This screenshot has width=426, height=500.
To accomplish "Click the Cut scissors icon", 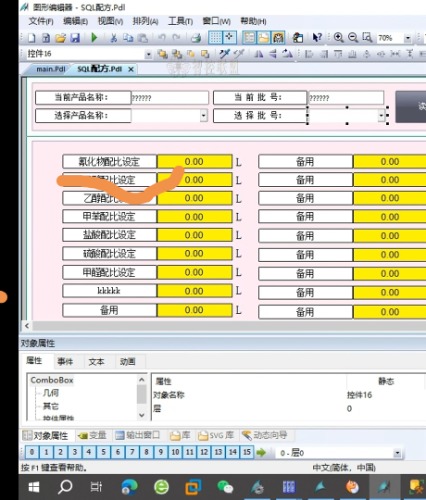I will [x=114, y=38].
